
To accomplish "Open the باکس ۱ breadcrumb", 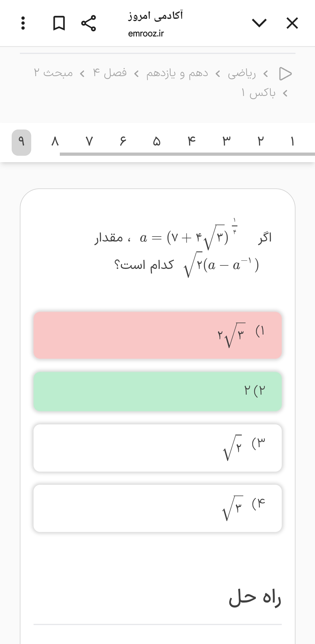I will 258,93.
